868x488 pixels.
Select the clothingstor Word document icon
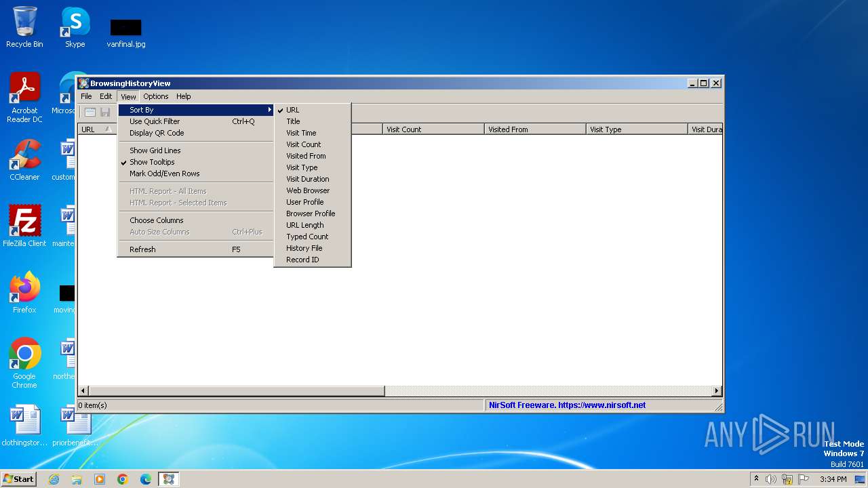24,426
